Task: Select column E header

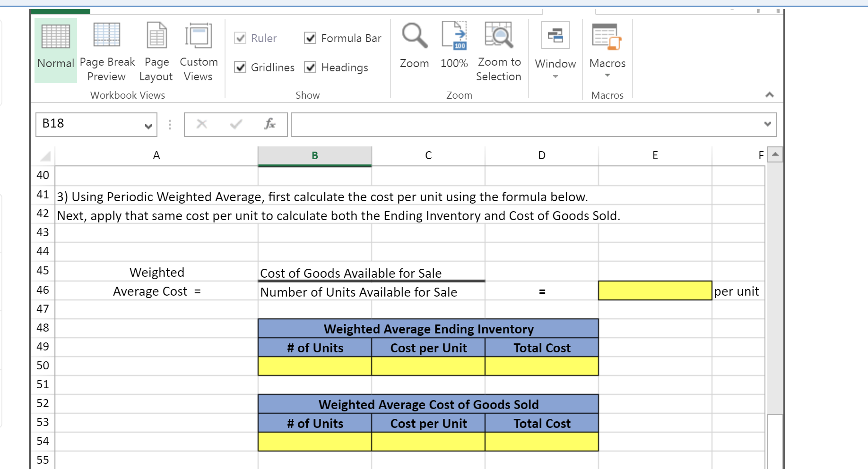Action: [x=655, y=156]
